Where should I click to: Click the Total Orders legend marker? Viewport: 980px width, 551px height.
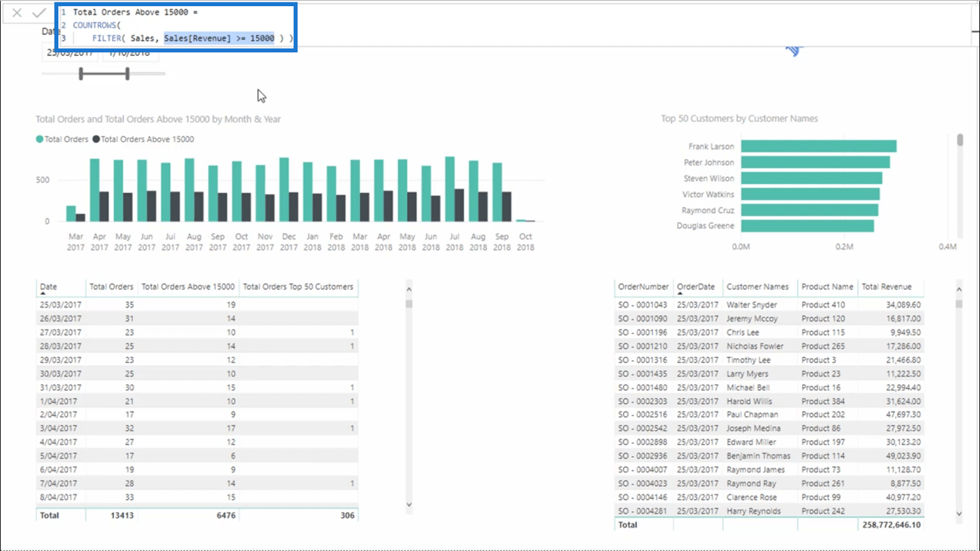(x=40, y=139)
